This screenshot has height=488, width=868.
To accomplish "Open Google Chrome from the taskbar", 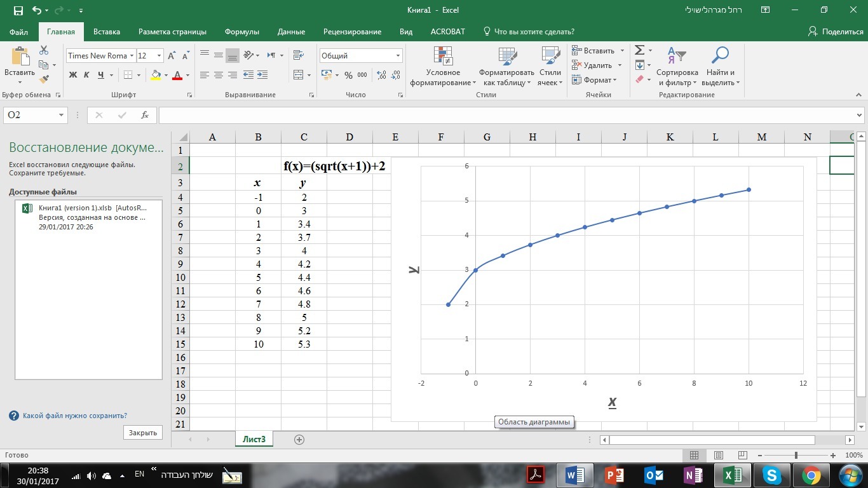I will (x=810, y=475).
